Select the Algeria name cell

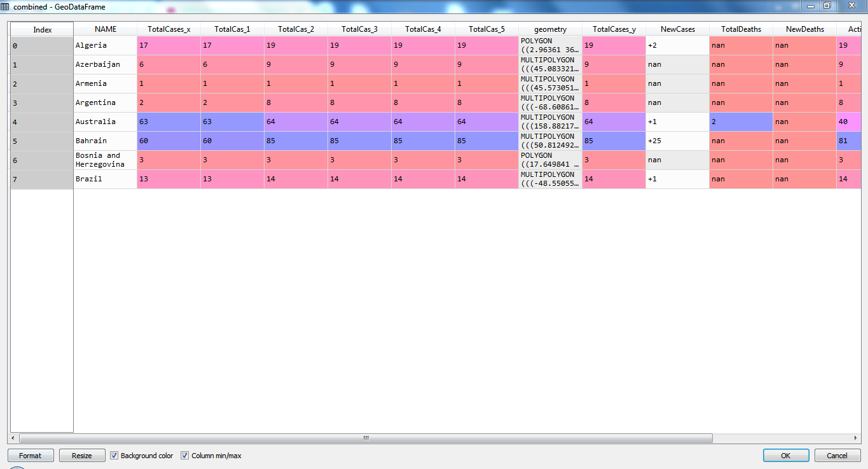(x=106, y=46)
